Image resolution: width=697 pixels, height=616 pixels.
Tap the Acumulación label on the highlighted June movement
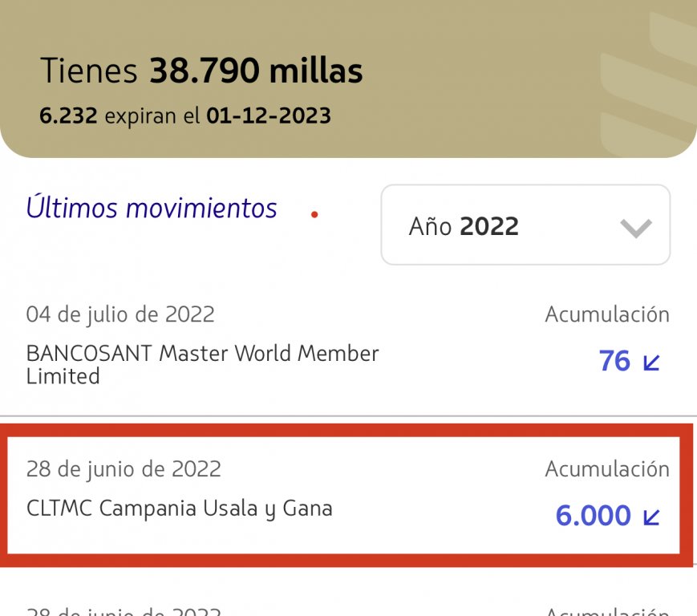point(606,468)
